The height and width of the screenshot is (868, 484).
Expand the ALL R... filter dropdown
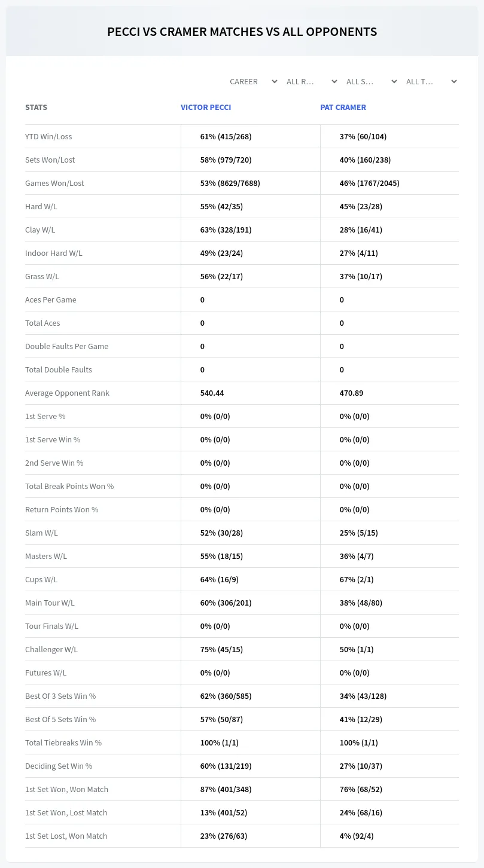click(x=311, y=81)
